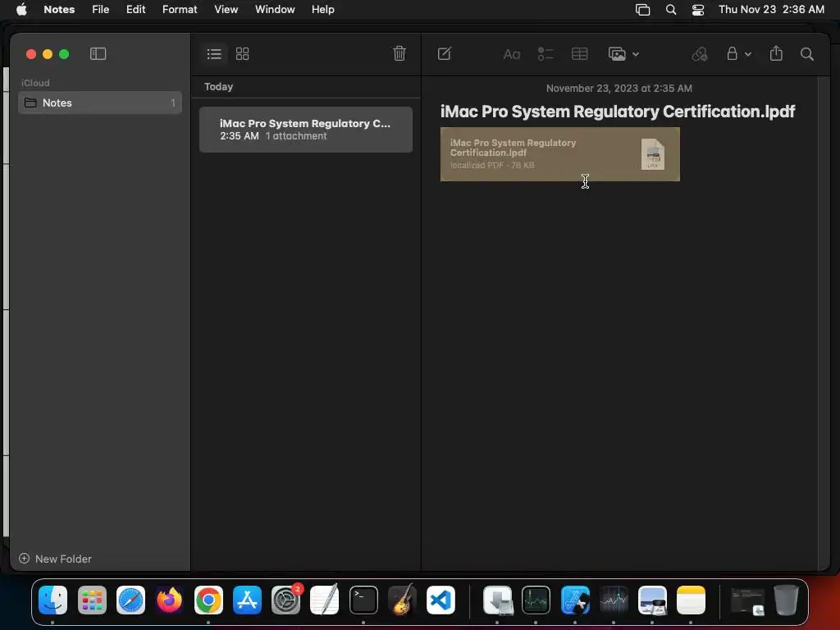Open TextEdit from the Dock
This screenshot has width=840, height=630.
(x=325, y=600)
